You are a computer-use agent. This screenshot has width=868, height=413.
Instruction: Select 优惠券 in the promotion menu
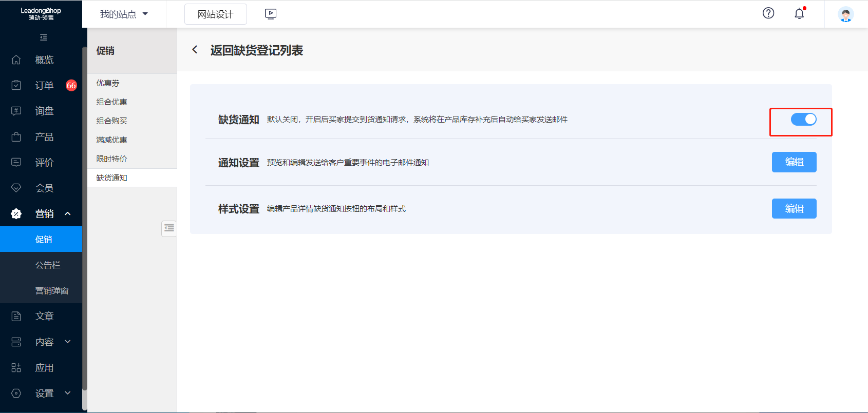coord(108,83)
